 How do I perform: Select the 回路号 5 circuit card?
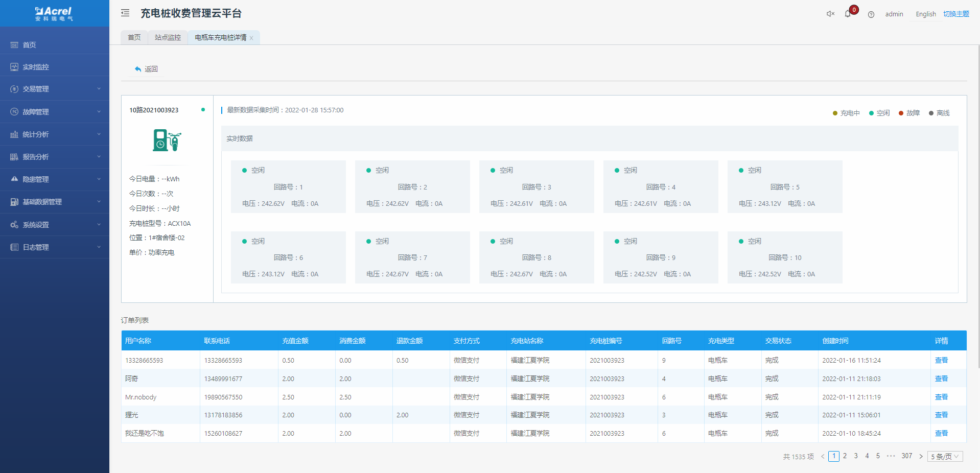point(785,186)
